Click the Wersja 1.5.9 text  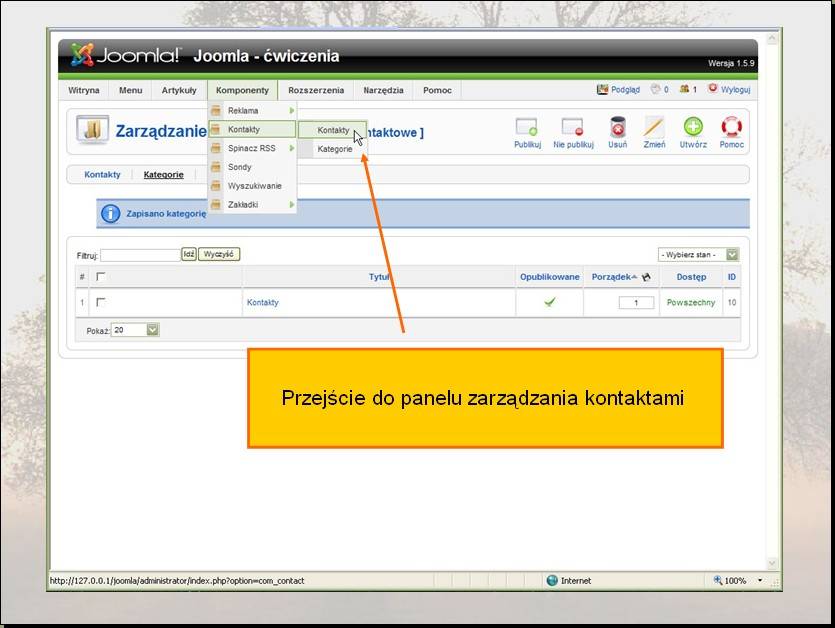click(x=731, y=63)
